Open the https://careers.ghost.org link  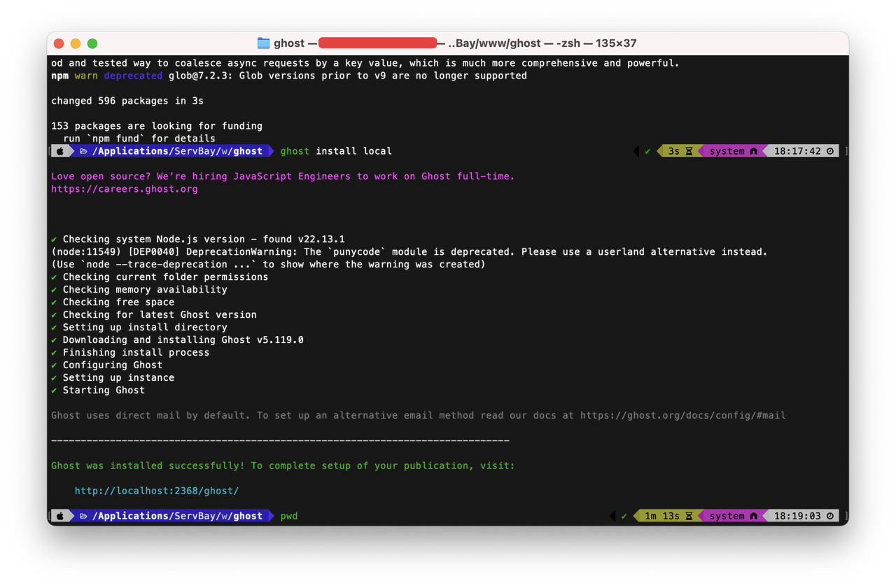click(x=125, y=189)
